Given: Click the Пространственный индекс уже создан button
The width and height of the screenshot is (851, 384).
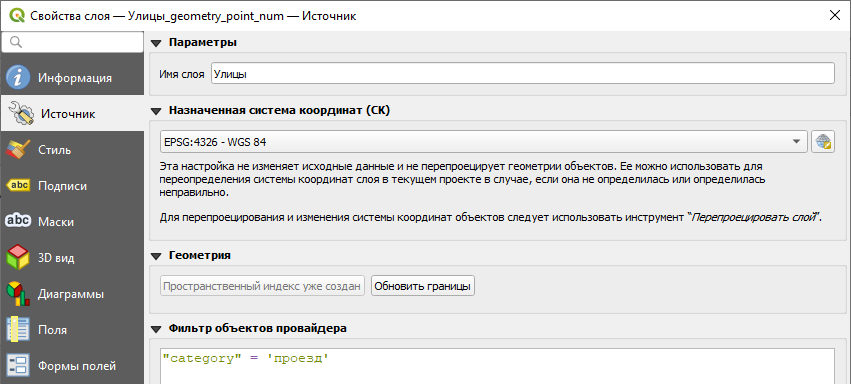Looking at the screenshot, I should (263, 286).
